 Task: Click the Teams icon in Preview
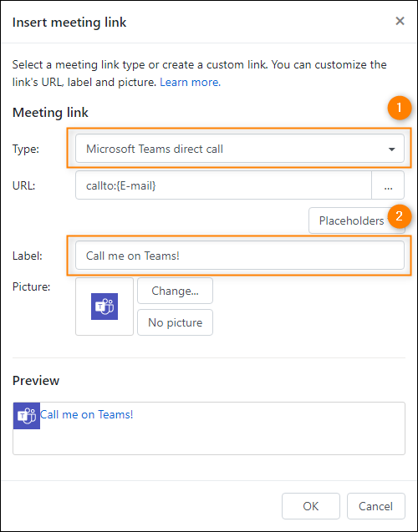pos(27,416)
